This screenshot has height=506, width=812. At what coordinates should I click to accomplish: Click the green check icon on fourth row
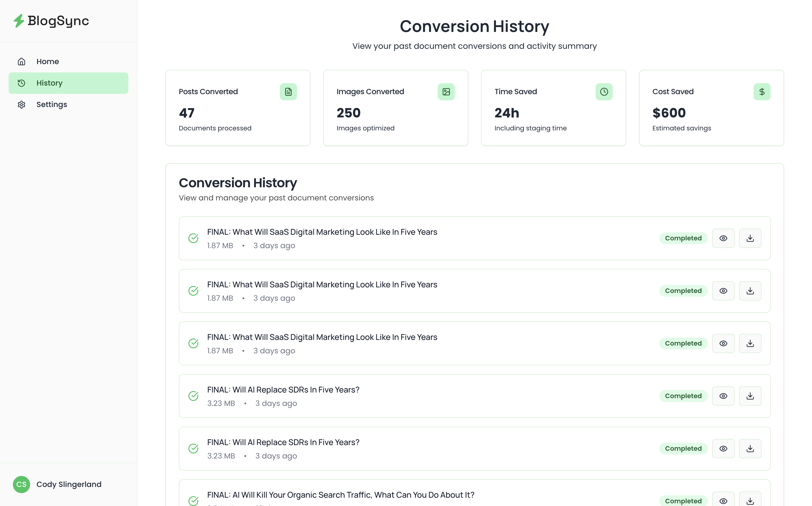pyautogui.click(x=193, y=396)
